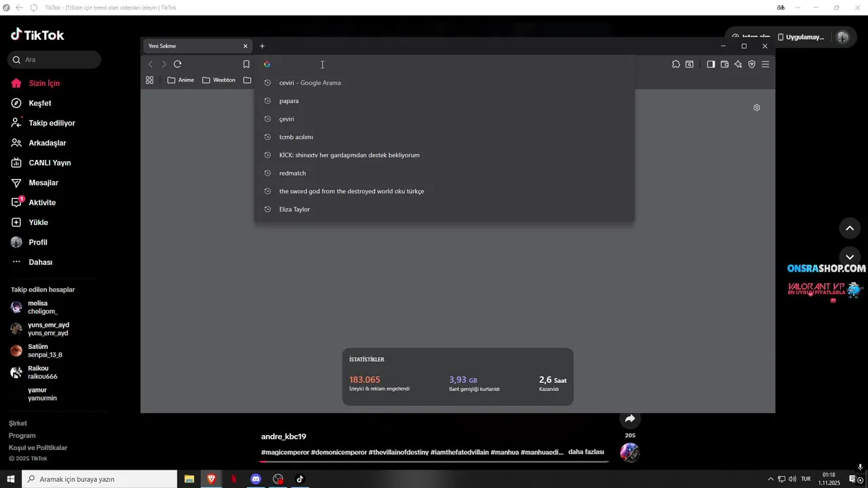
Task: Open Windows Start menu
Action: click(11, 479)
